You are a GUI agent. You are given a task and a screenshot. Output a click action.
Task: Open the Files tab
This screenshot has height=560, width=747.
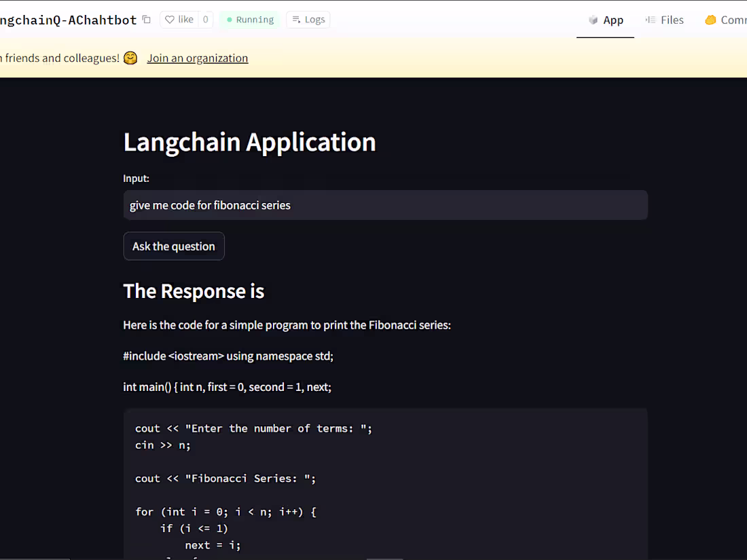pos(665,20)
